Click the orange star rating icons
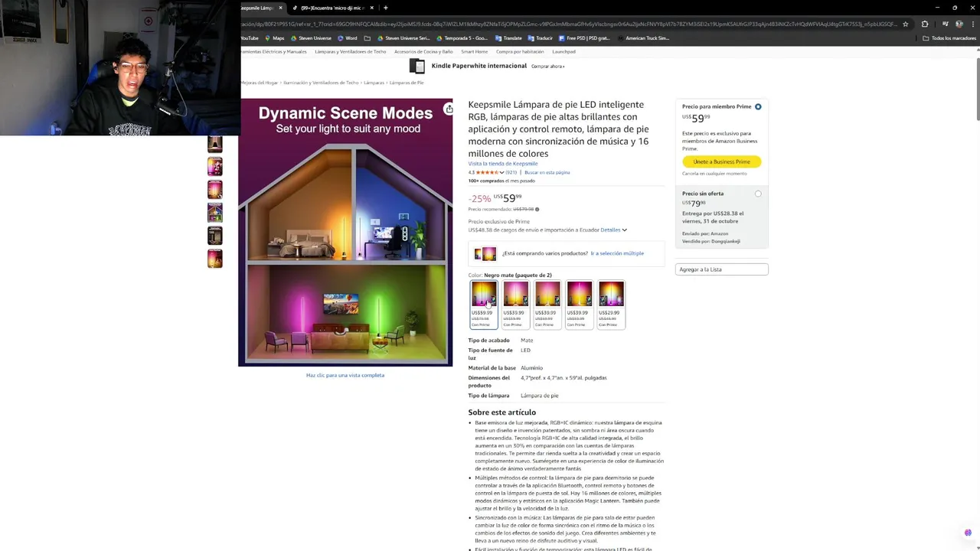980x551 pixels. [487, 172]
